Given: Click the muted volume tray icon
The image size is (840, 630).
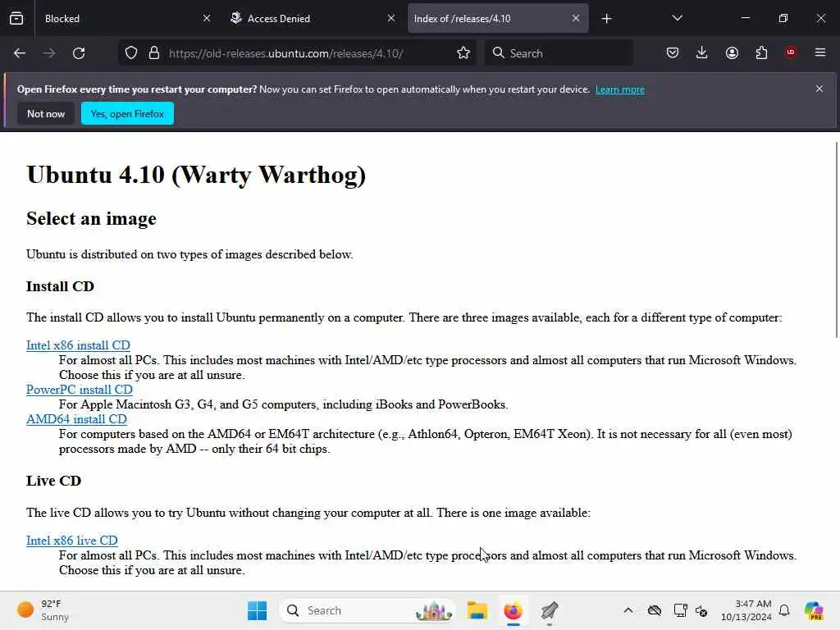Looking at the screenshot, I should pos(701,610).
